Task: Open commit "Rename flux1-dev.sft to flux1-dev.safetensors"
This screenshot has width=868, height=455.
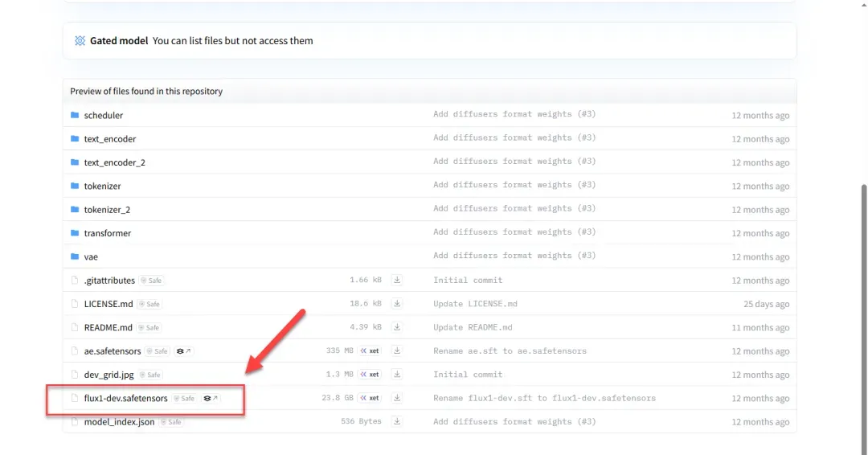Action: coord(544,398)
